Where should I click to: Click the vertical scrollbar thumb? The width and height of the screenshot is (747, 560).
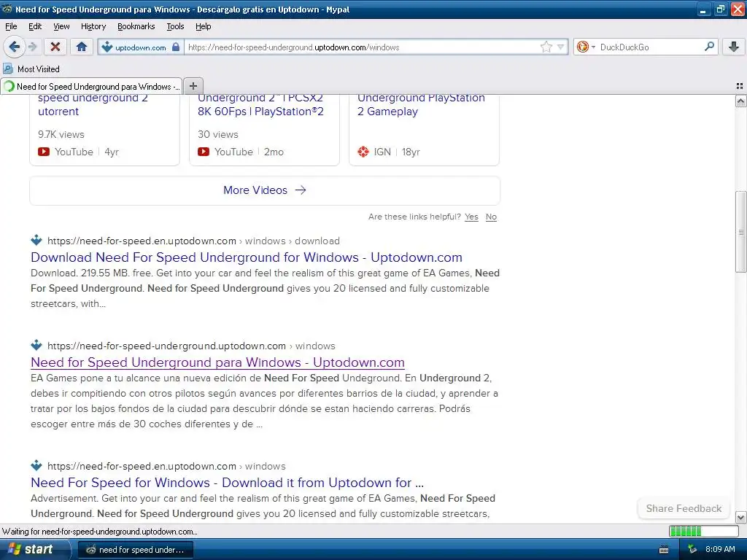(740, 232)
